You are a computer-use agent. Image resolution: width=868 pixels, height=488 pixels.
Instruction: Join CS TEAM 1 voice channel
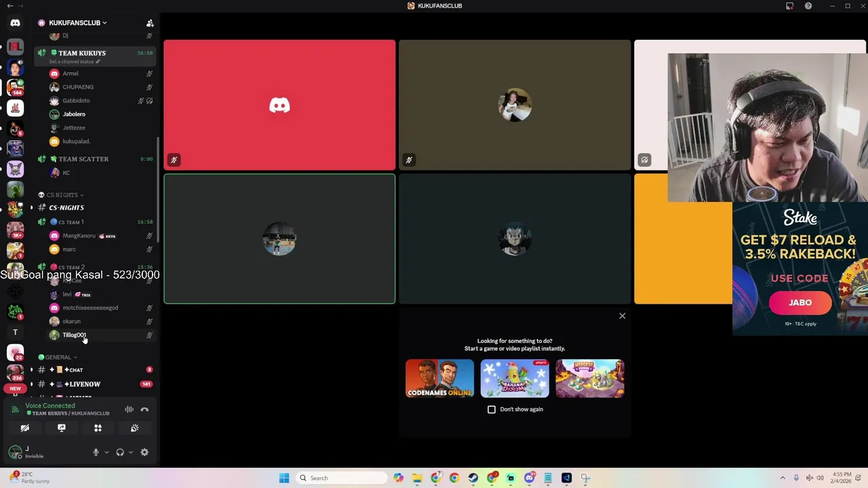[x=95, y=222]
